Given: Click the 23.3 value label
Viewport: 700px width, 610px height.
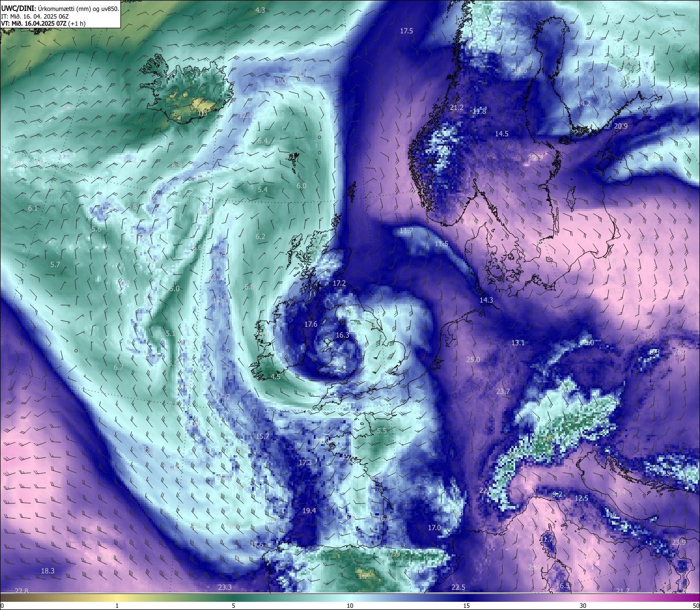Looking at the screenshot, I should point(225,588).
